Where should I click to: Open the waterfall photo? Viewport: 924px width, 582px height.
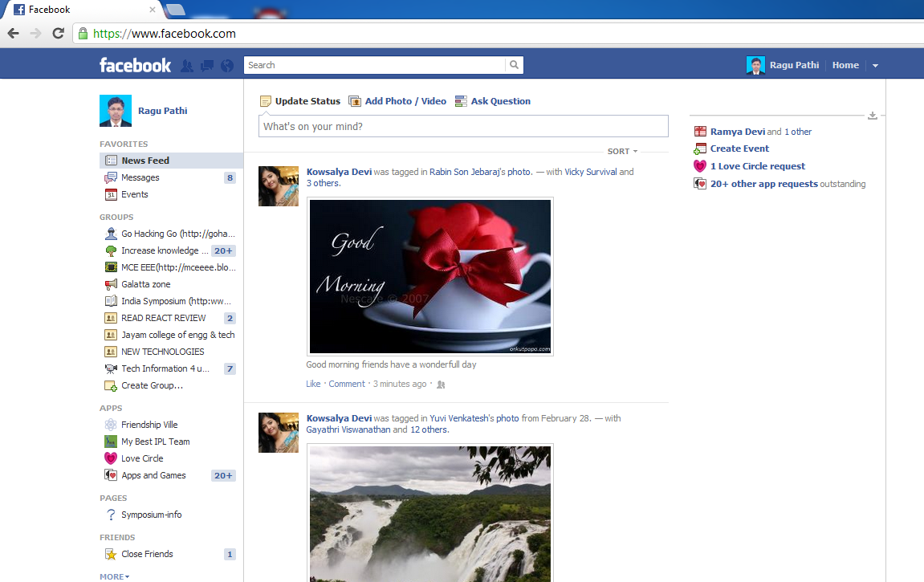pos(430,513)
